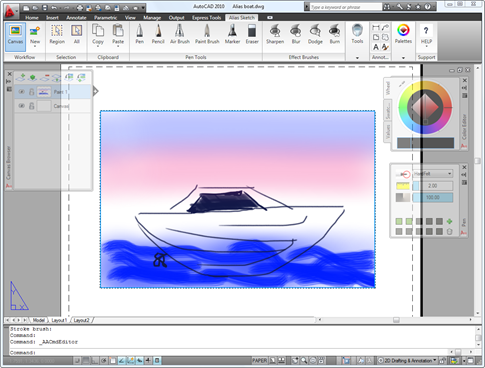Add a new layer in Canvas Browser
The width and height of the screenshot is (485, 368).
tap(21, 78)
